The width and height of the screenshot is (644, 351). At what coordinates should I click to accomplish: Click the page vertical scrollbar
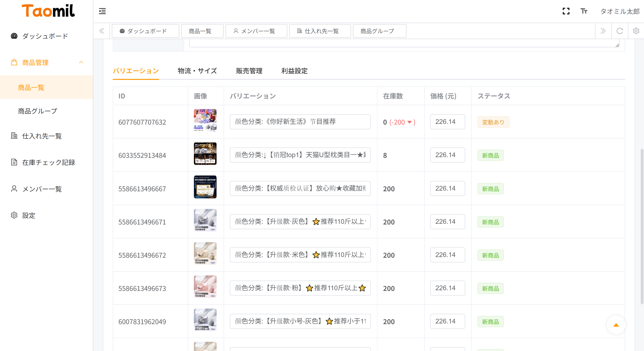642,226
